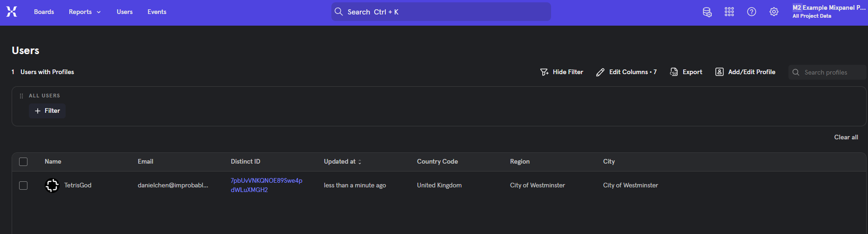Click the TetrisGod avatar icon
The width and height of the screenshot is (868, 234).
click(52, 186)
